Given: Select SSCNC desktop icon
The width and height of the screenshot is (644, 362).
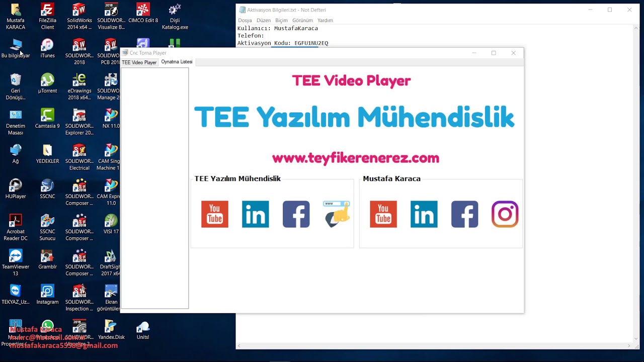Looking at the screenshot, I should click(x=47, y=190).
